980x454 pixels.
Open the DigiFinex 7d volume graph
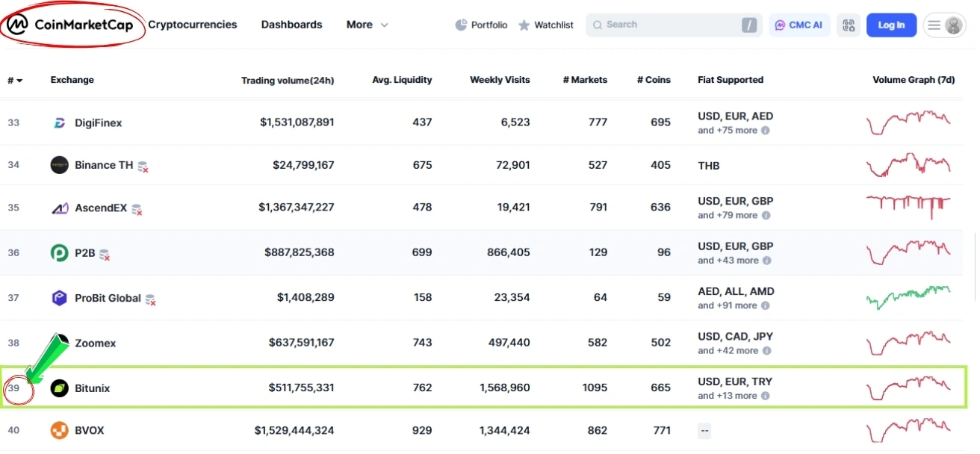pos(908,122)
